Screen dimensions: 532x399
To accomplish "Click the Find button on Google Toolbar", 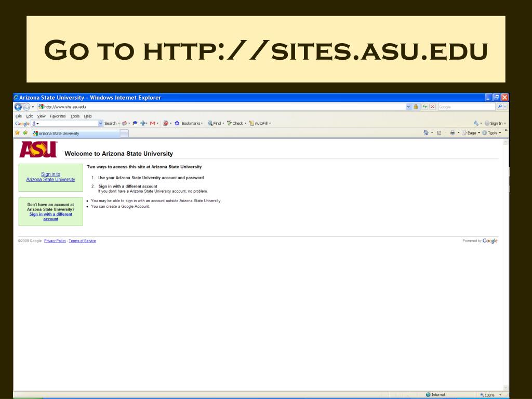I will point(215,123).
